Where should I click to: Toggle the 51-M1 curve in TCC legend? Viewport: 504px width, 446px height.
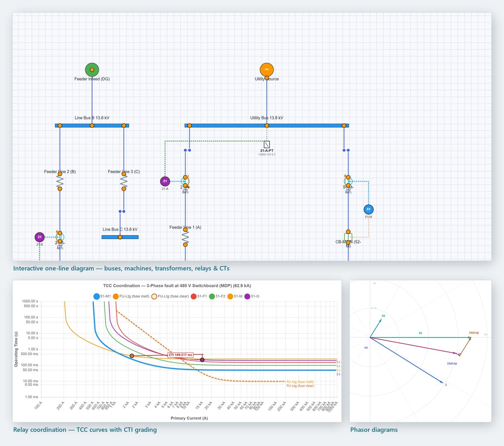tap(102, 296)
